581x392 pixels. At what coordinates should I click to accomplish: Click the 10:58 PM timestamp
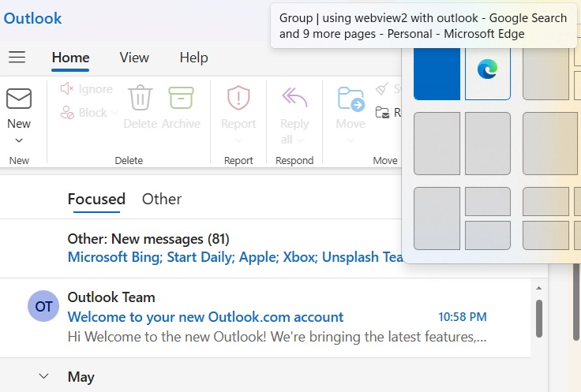click(x=463, y=317)
